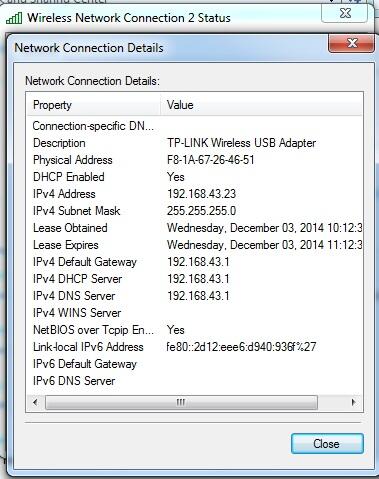
Task: Click the IPv6 value fe80::2d12:eee6:d940:936f%27
Action: (241, 347)
